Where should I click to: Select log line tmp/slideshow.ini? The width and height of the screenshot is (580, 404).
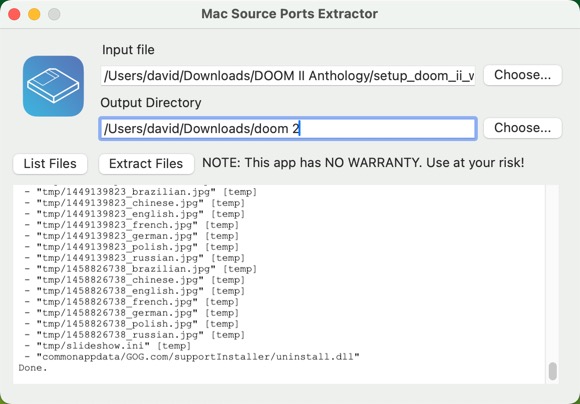pyautogui.click(x=108, y=346)
